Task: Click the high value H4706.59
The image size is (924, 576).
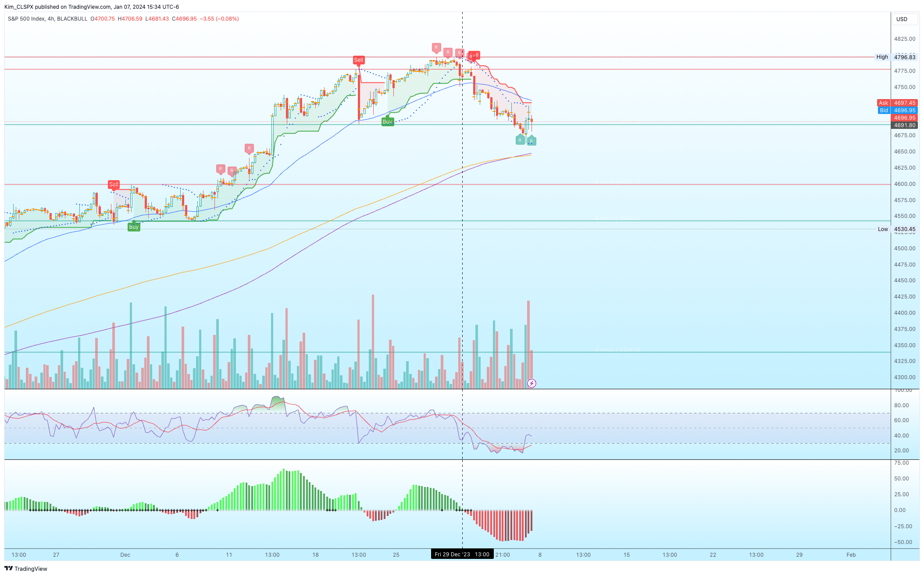Action: click(x=130, y=19)
